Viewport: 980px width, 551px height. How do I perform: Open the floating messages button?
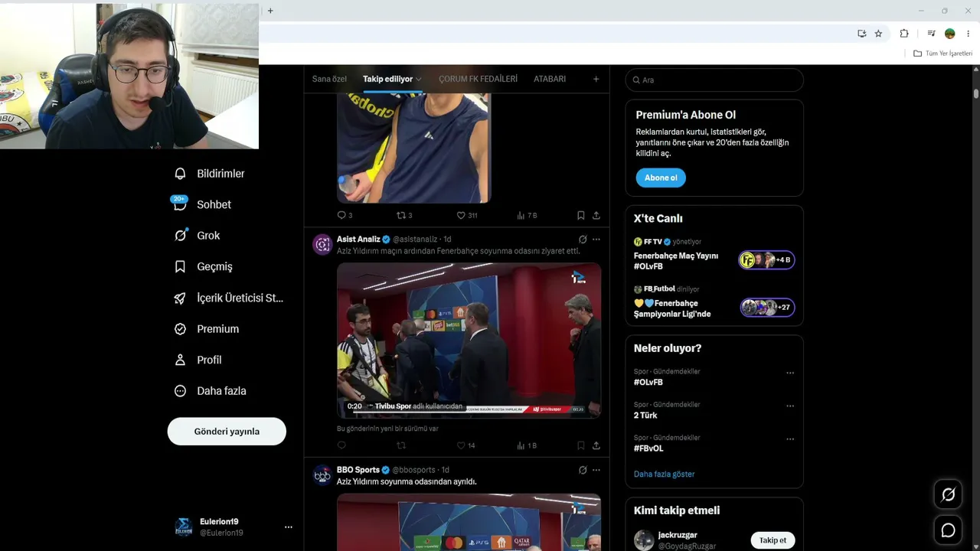[948, 530]
